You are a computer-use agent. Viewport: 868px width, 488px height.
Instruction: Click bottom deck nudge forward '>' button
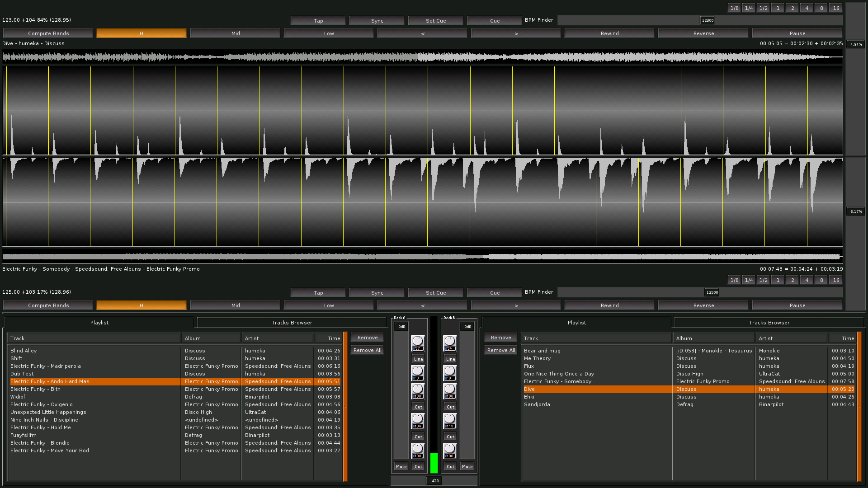(516, 305)
